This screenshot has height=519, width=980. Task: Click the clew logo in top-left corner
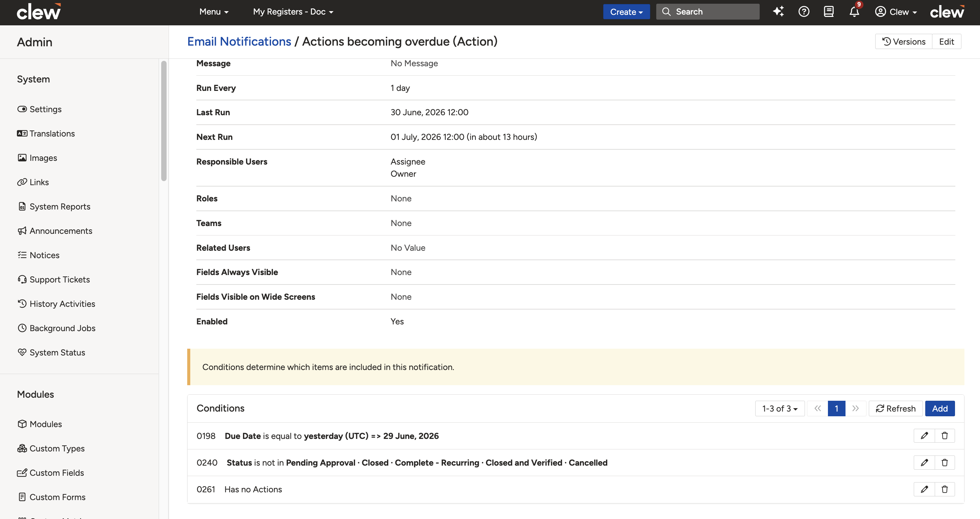point(39,11)
